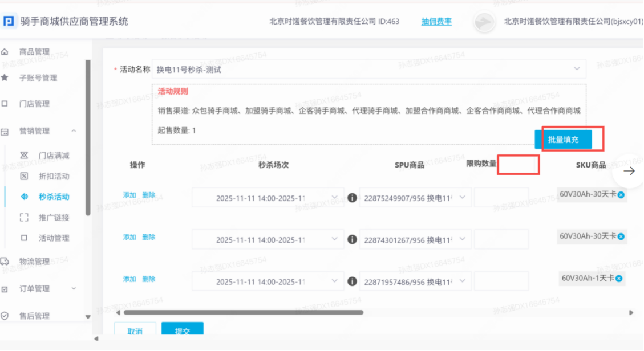The width and height of the screenshot is (644, 351).
Task: Open the first row's 秒杀场次 dropdown
Action: point(268,198)
